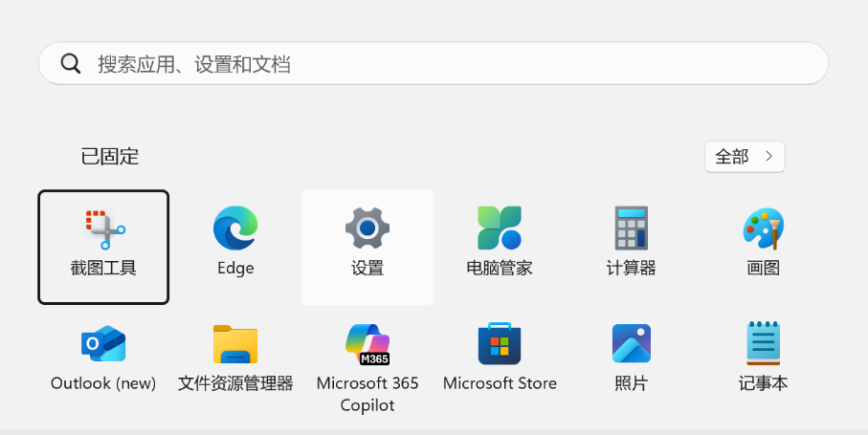Launch the Edge browser
Screen dimensions: 868x435
click(235, 247)
